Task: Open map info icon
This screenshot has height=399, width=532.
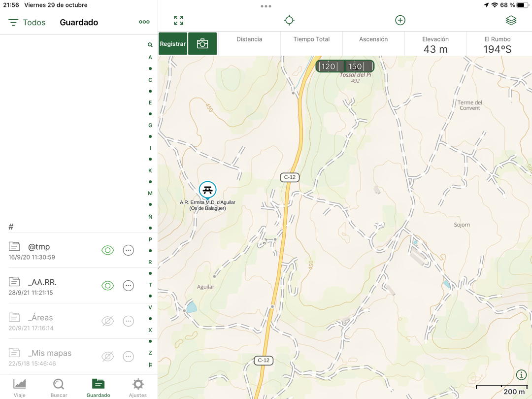Action: 521,375
